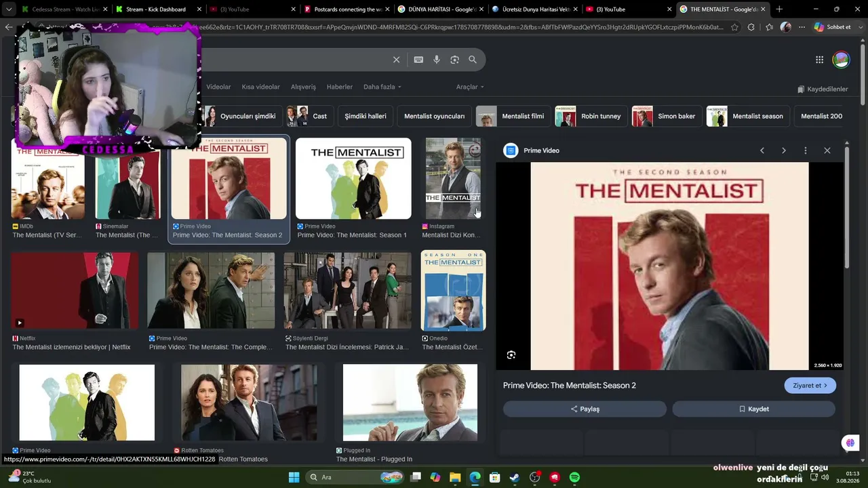Open the taskbar clock showing 01:13

[x=848, y=477]
